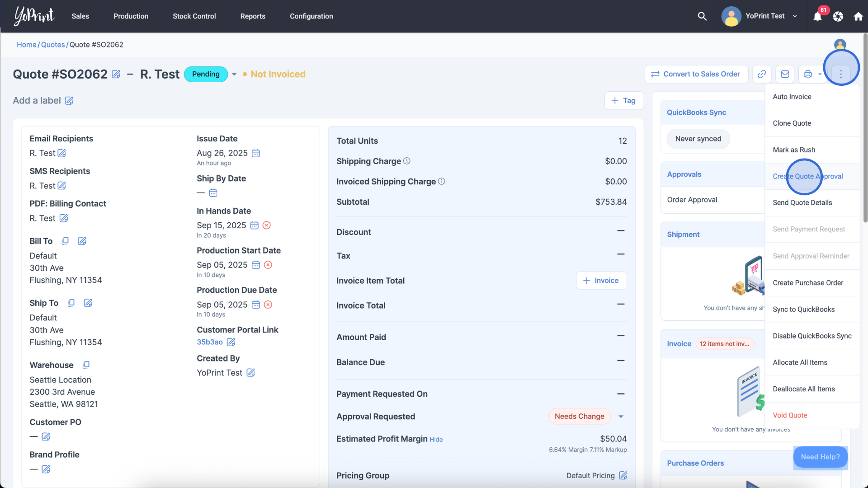Viewport: 868px width, 488px height.
Task: Hide the estimated profit margin
Action: [x=436, y=440]
